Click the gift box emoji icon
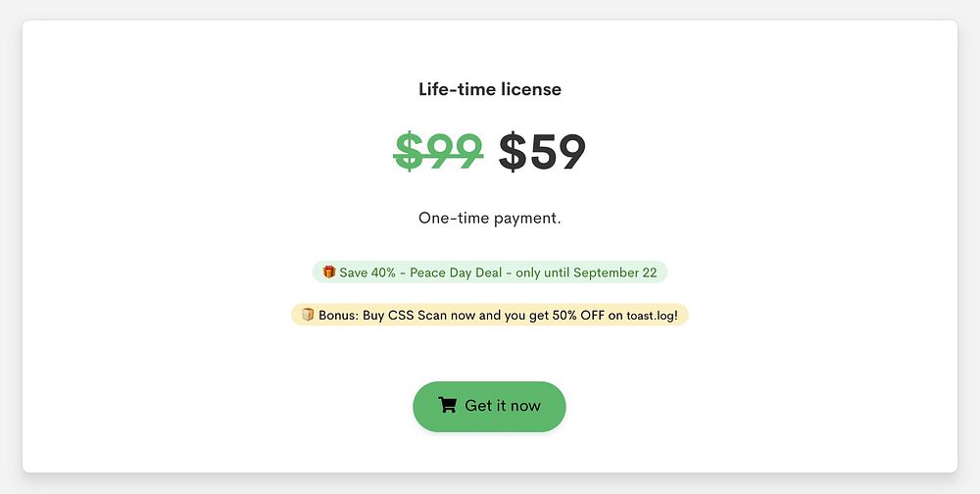 point(328,272)
